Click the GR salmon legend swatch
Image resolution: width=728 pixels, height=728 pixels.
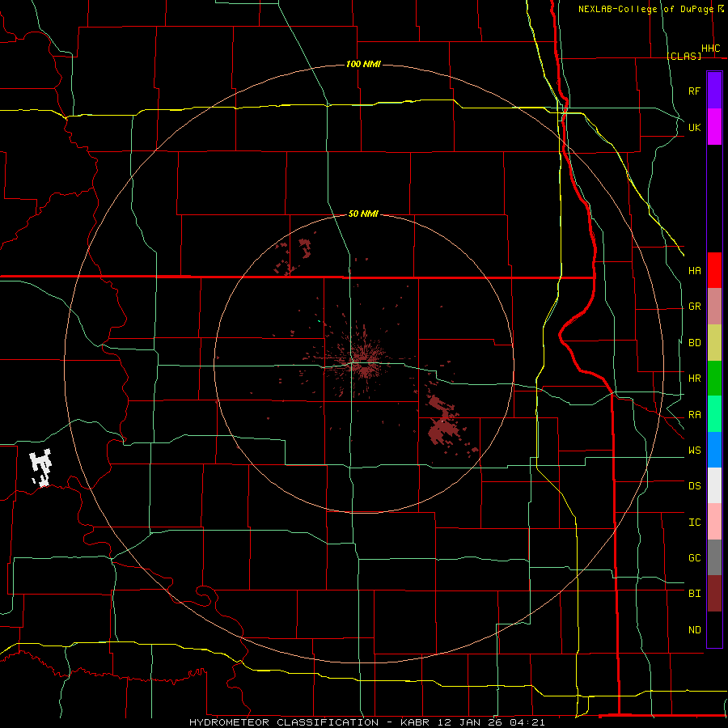tap(714, 306)
